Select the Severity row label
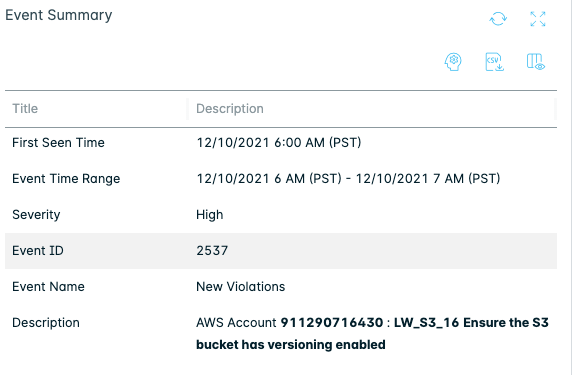 (36, 214)
